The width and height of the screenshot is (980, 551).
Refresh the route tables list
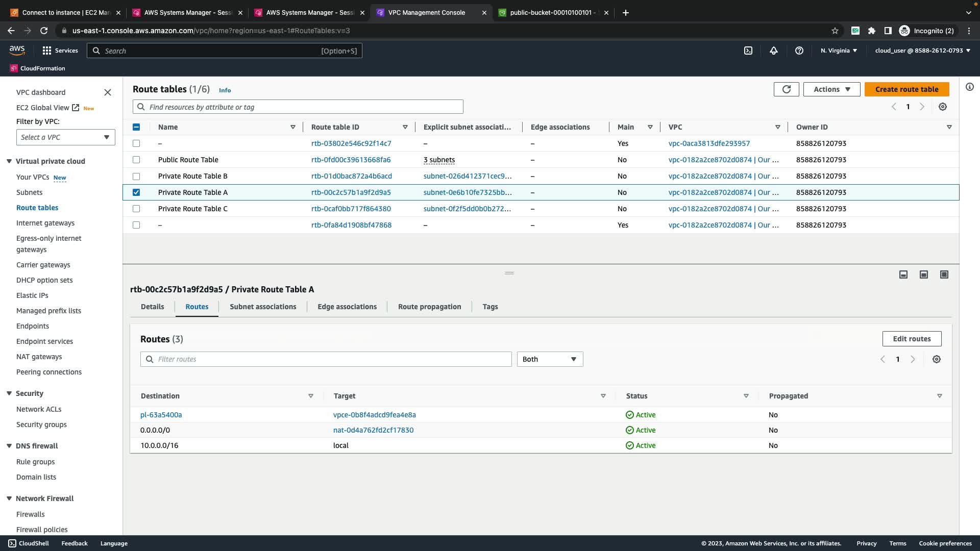[x=786, y=89]
